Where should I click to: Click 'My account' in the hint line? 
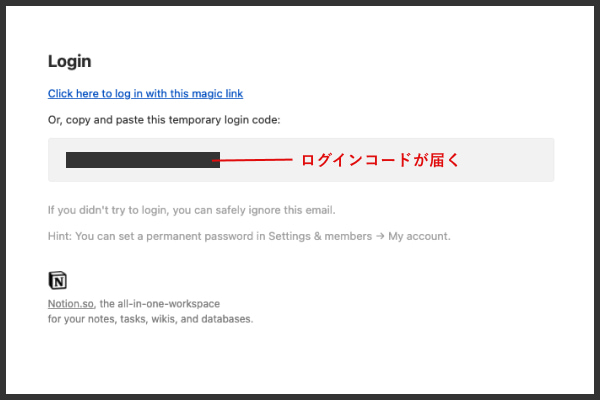(419, 236)
